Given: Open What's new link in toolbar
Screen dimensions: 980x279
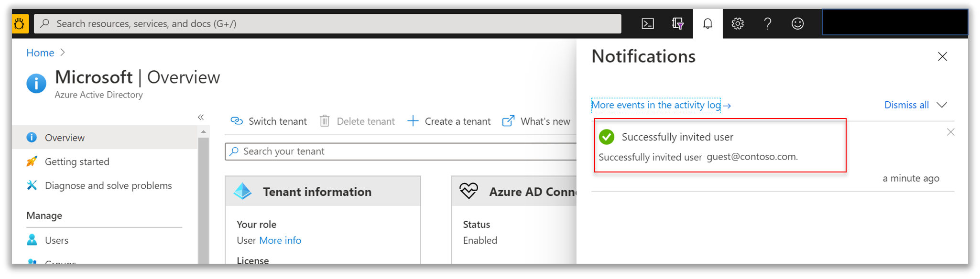Looking at the screenshot, I should point(536,121).
